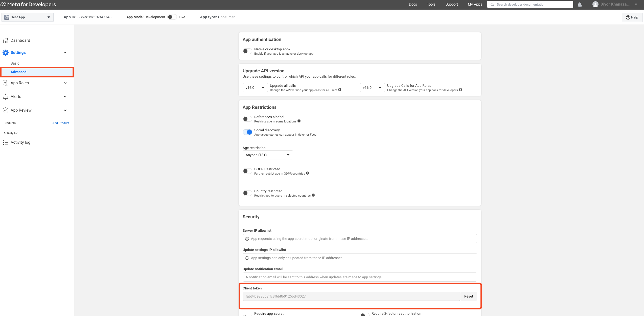This screenshot has width=644, height=316.
Task: Select Basic under Settings
Action: (x=15, y=63)
